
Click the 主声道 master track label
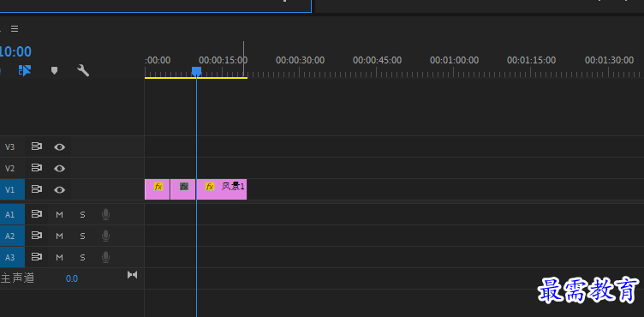click(17, 278)
